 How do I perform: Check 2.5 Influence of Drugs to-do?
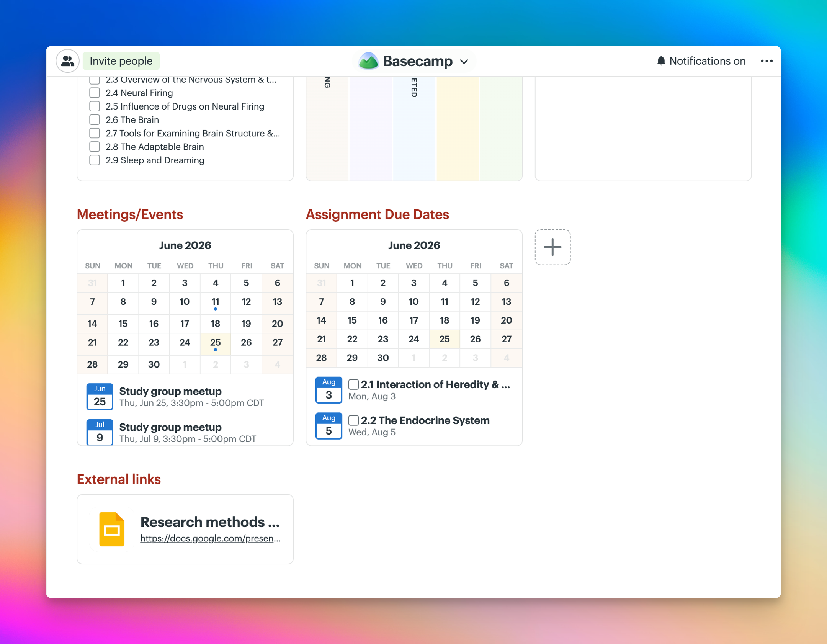tap(95, 106)
